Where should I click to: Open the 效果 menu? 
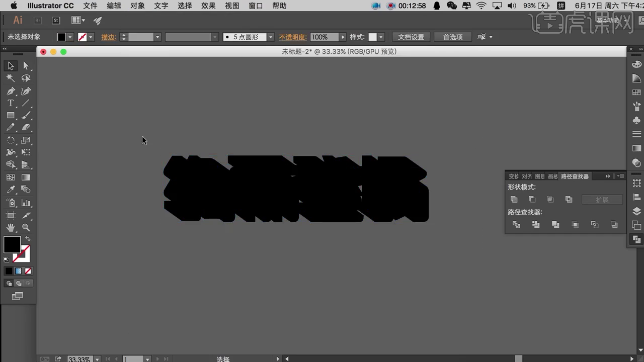coord(208,6)
